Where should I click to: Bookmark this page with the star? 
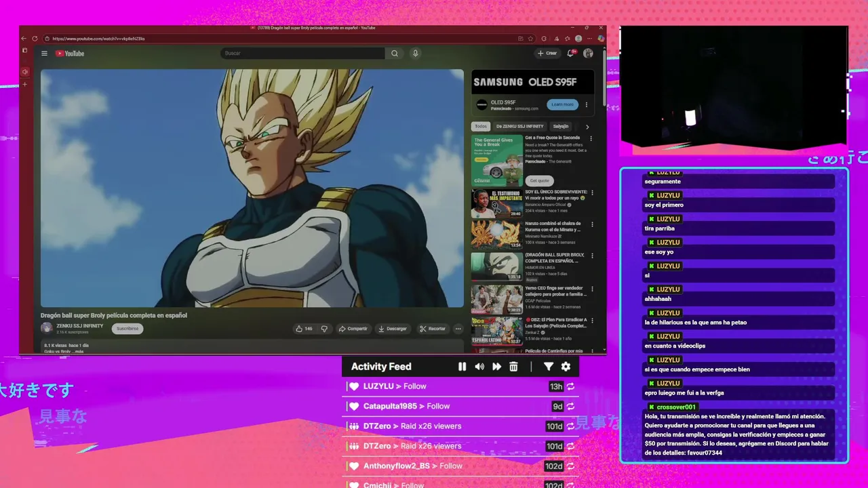[x=530, y=39]
